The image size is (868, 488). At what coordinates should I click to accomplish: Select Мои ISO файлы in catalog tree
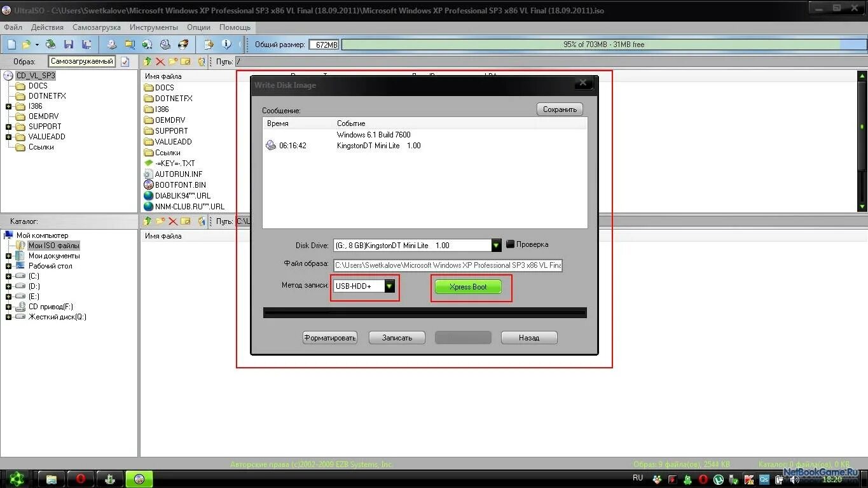coord(54,246)
